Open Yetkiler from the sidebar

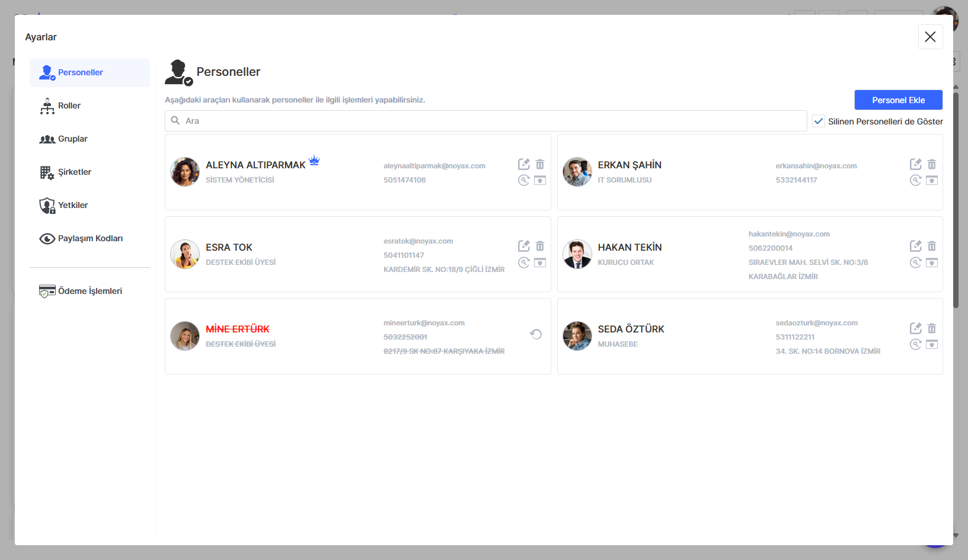(72, 205)
